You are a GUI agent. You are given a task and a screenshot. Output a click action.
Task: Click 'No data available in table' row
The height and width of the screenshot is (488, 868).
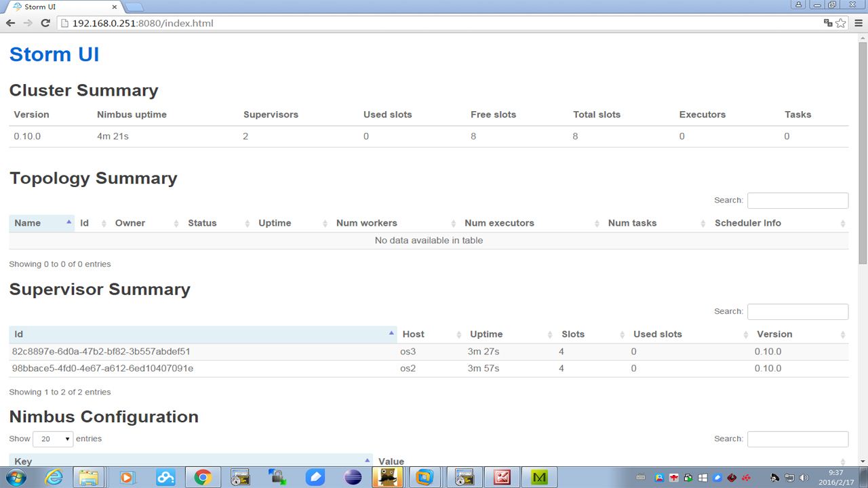tap(429, 241)
